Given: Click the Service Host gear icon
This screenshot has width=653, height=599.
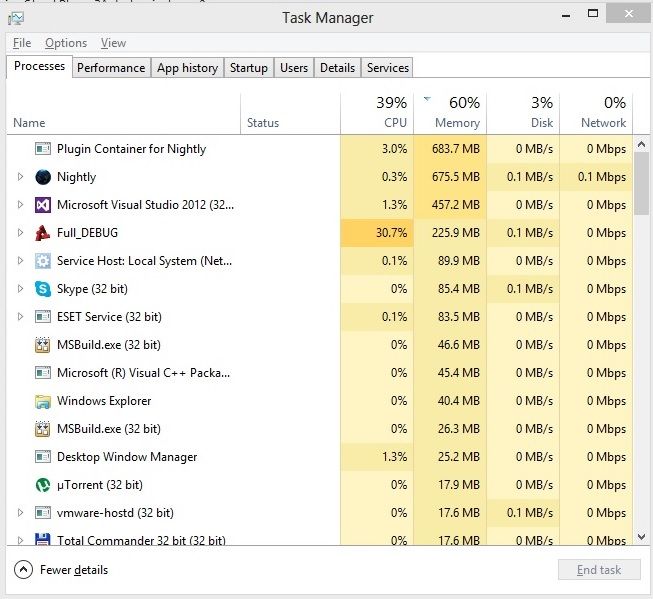Looking at the screenshot, I should (43, 261).
